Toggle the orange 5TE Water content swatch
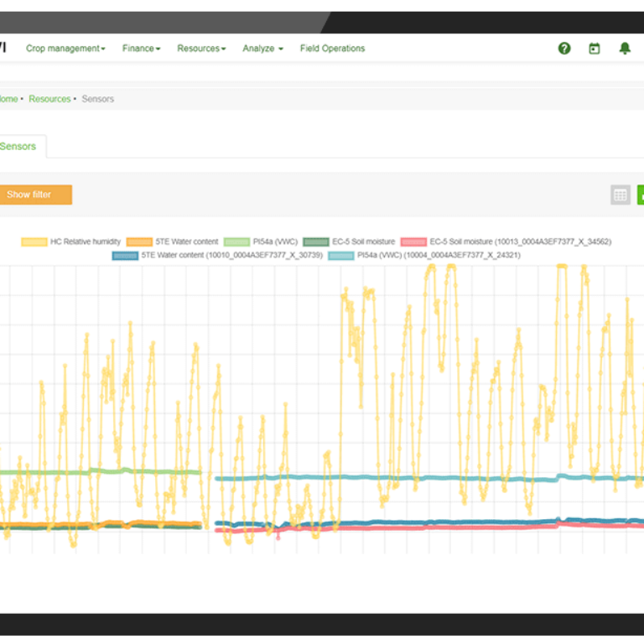The width and height of the screenshot is (644, 644). [139, 241]
